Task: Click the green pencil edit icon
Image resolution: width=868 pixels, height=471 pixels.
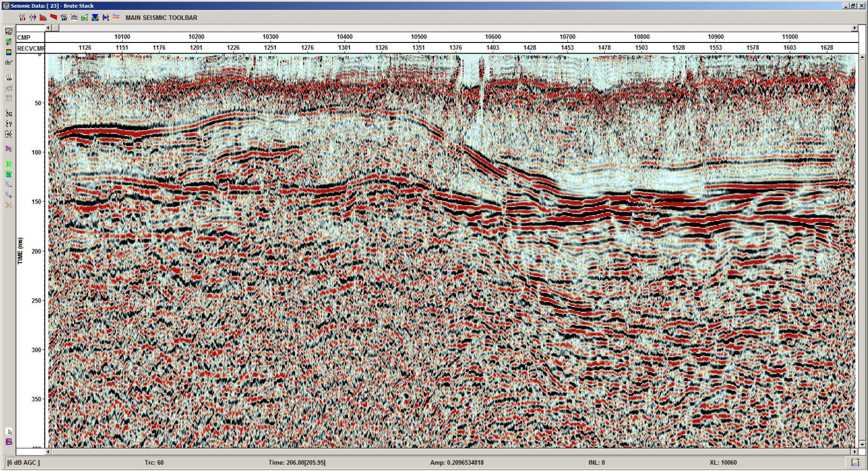Action: [9, 42]
